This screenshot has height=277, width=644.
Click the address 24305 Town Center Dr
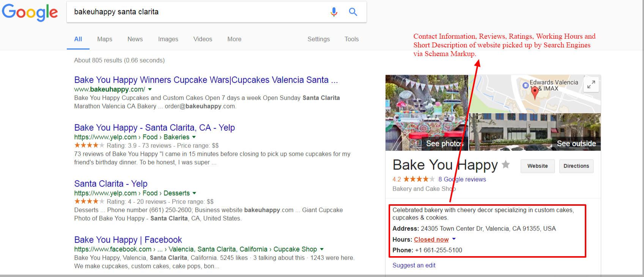(488, 228)
